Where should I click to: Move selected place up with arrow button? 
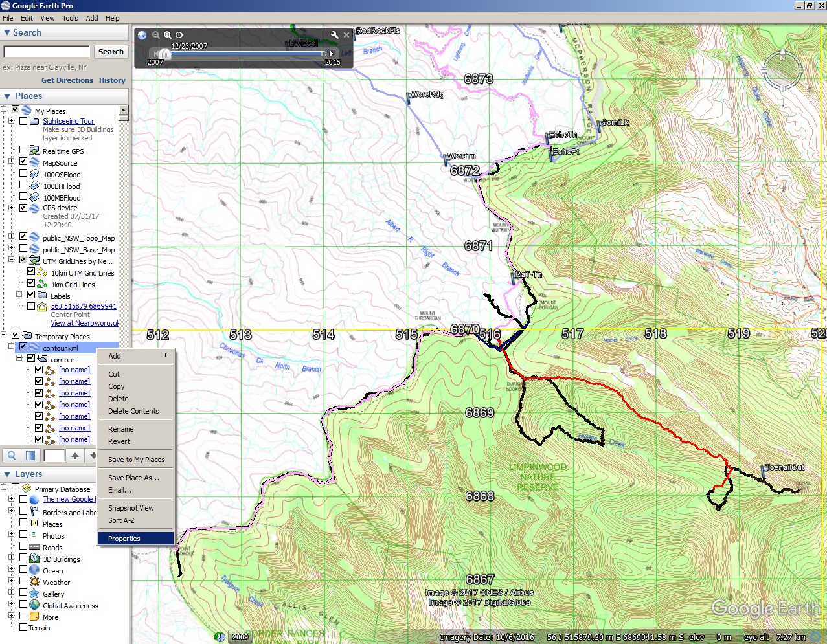click(75, 456)
